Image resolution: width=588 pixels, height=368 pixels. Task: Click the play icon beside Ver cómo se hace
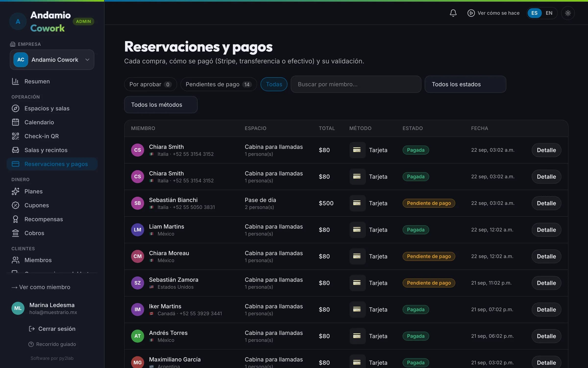[x=471, y=13]
